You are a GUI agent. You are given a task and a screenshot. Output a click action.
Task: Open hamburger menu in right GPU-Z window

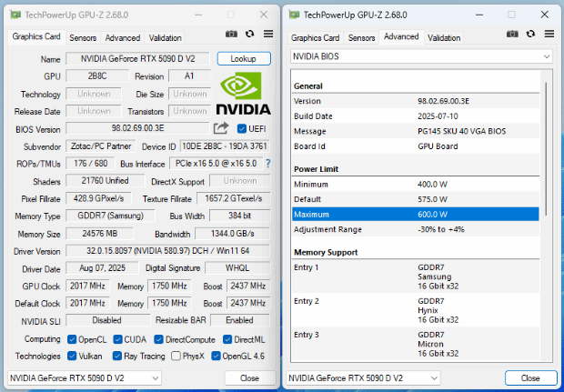pyautogui.click(x=549, y=34)
